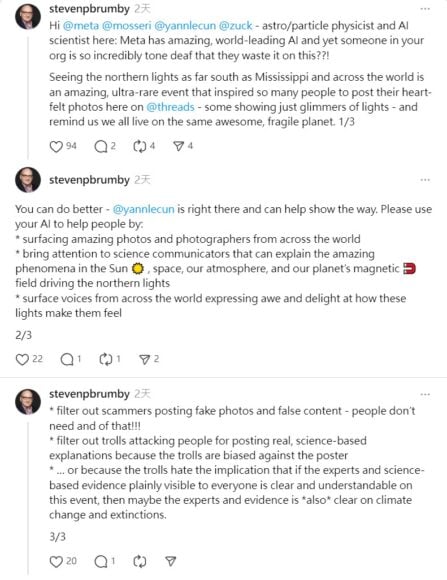Open the comment icon on 3/3 post
Image resolution: width=447 pixels, height=580 pixels.
pos(100,562)
